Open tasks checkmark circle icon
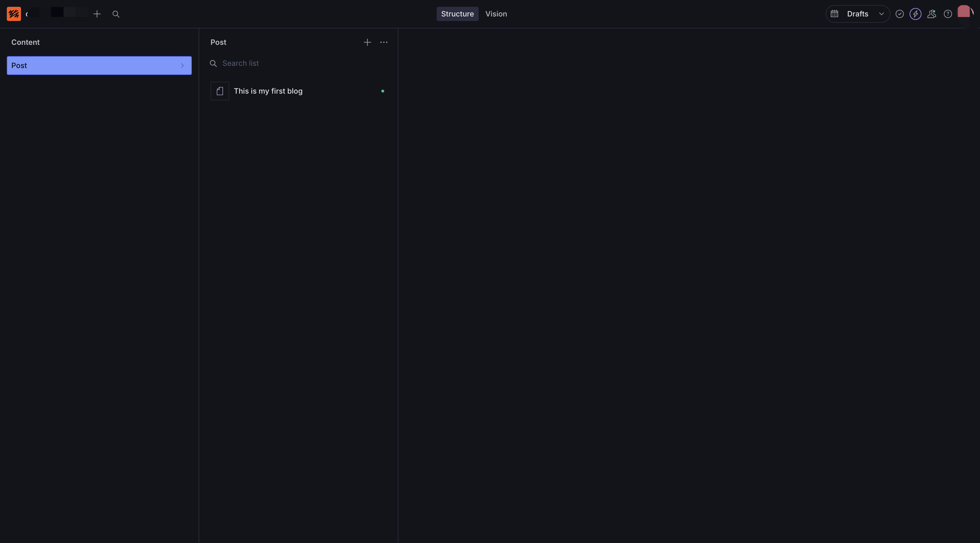Viewport: 980px width, 543px height. (x=899, y=14)
